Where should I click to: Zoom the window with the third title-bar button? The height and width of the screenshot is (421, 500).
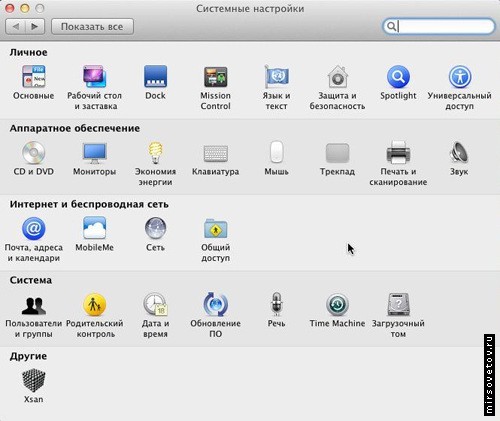40,8
